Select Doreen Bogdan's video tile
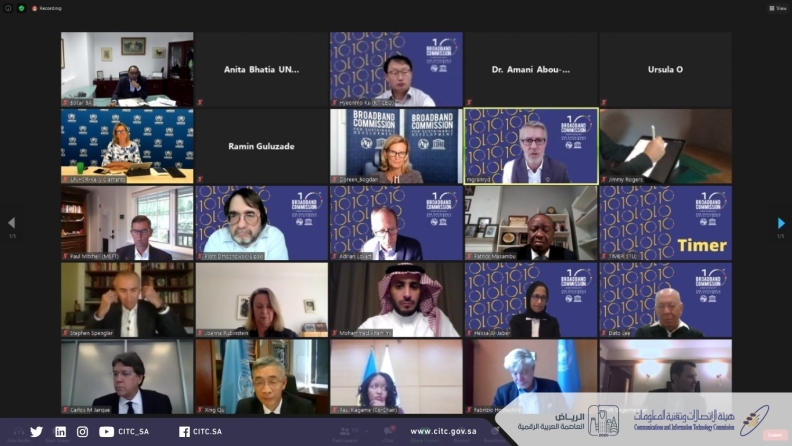Image resolution: width=792 pixels, height=446 pixels. pos(397,146)
